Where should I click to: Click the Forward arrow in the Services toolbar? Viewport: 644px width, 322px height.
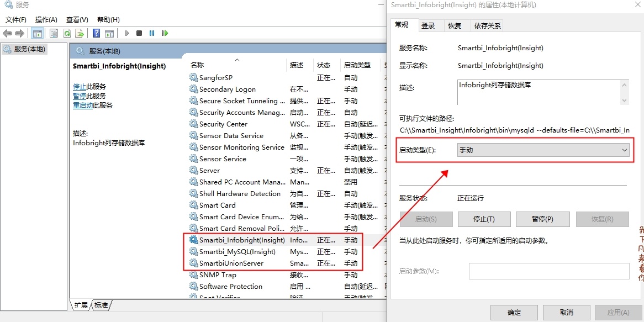click(19, 33)
